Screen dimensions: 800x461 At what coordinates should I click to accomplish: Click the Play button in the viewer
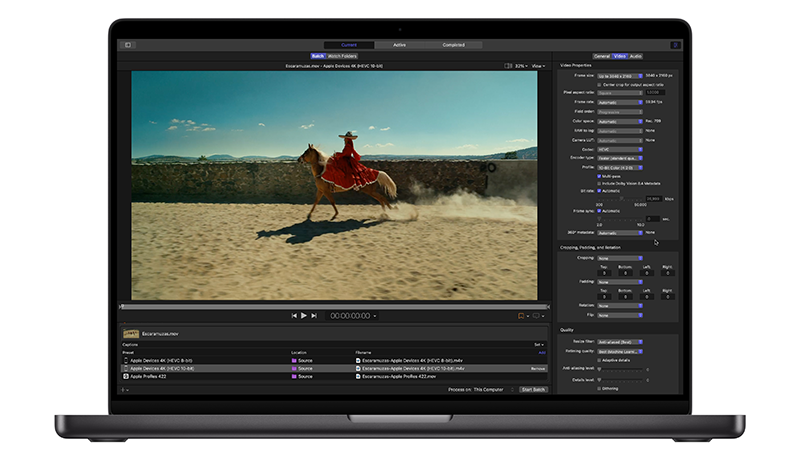[304, 315]
